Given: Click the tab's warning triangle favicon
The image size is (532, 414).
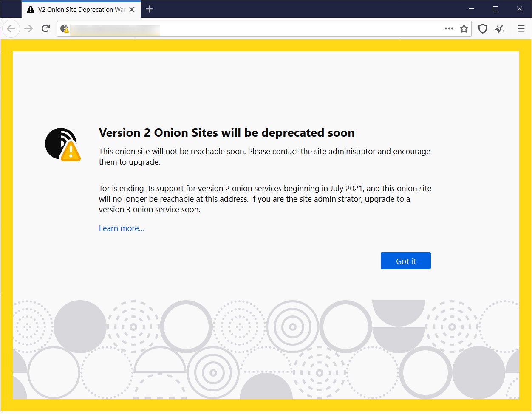Looking at the screenshot, I should [x=31, y=9].
